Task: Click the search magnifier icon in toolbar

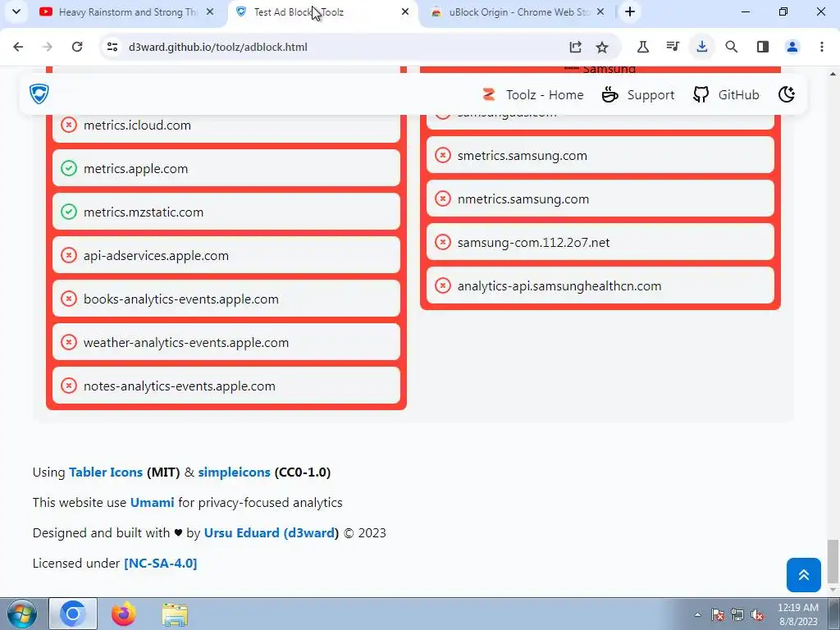Action: (731, 47)
